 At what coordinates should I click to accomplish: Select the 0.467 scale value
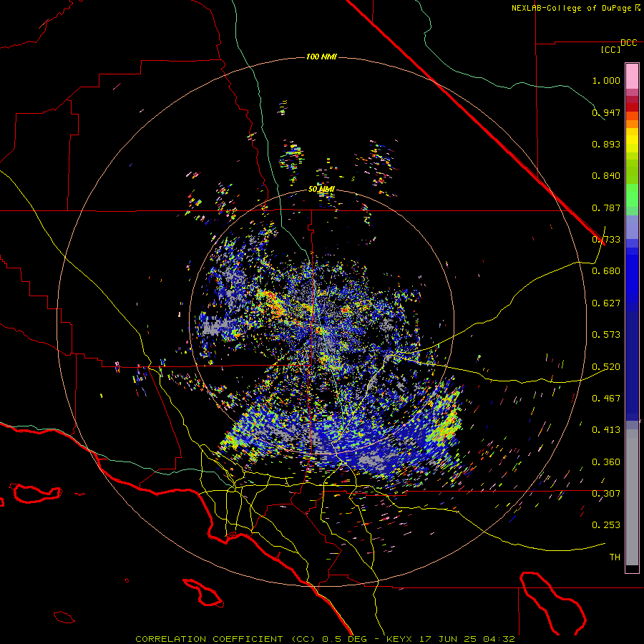[606, 399]
